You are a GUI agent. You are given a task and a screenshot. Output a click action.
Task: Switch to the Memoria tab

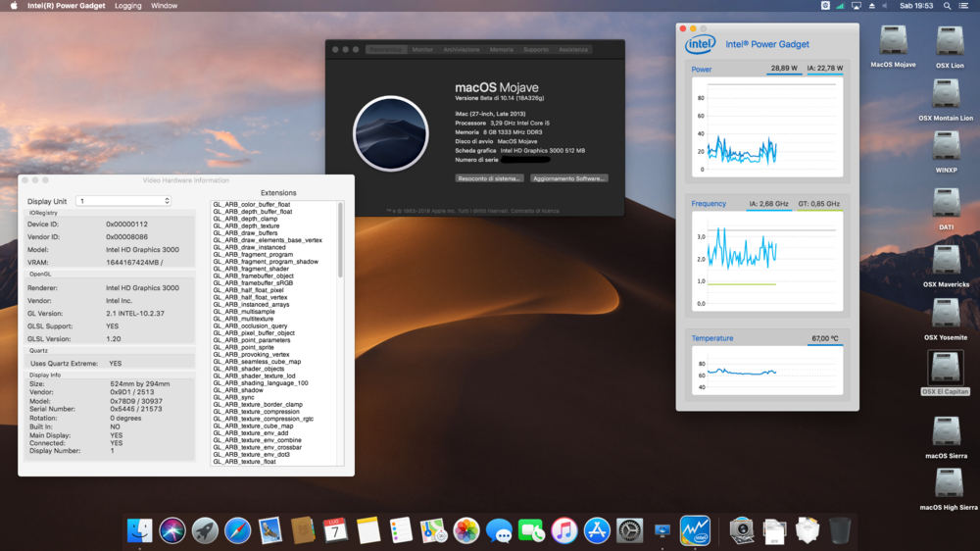click(x=501, y=49)
